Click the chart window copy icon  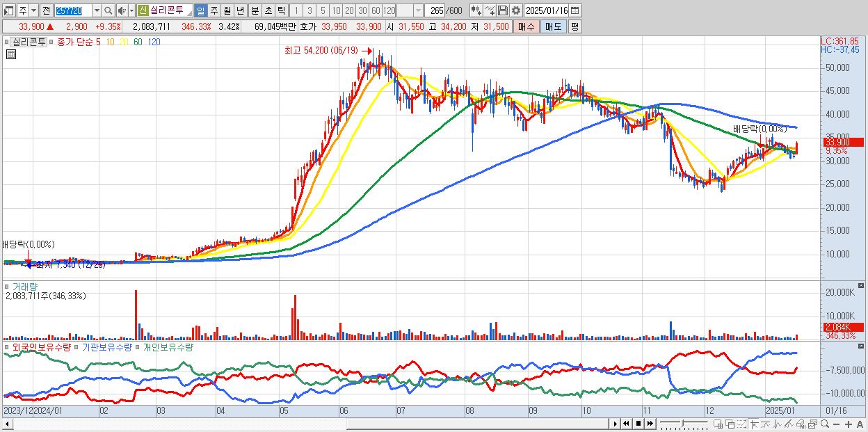812,424
